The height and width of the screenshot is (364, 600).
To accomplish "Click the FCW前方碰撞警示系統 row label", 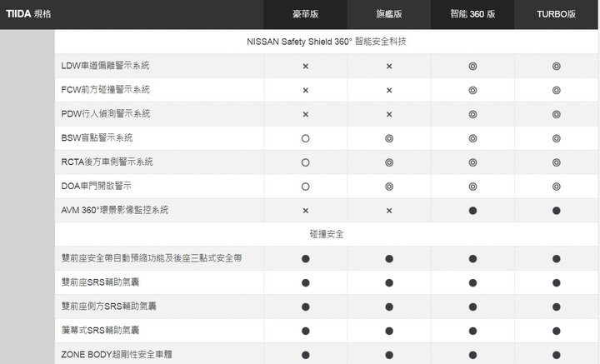I will pyautogui.click(x=105, y=89).
